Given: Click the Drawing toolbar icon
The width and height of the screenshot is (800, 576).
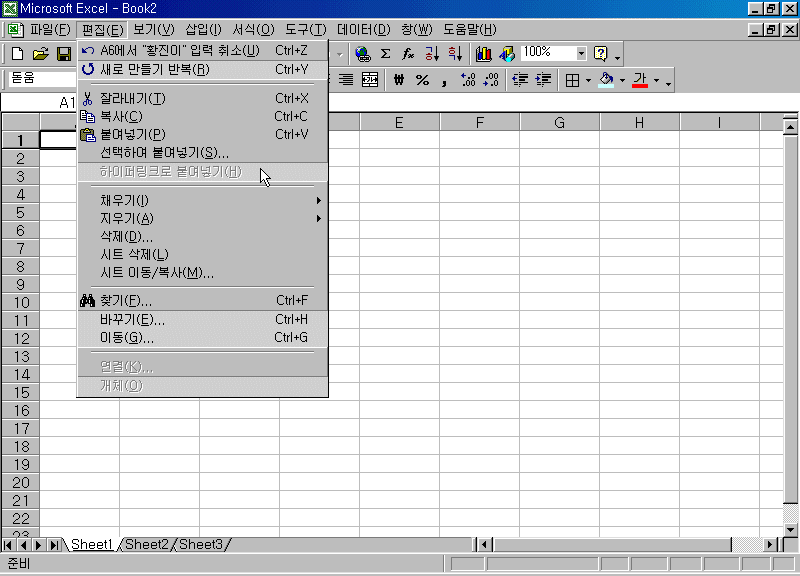Looking at the screenshot, I should 507,54.
